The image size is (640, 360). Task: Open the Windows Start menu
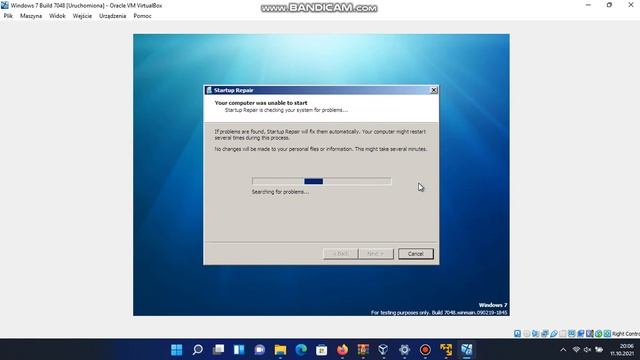click(177, 350)
